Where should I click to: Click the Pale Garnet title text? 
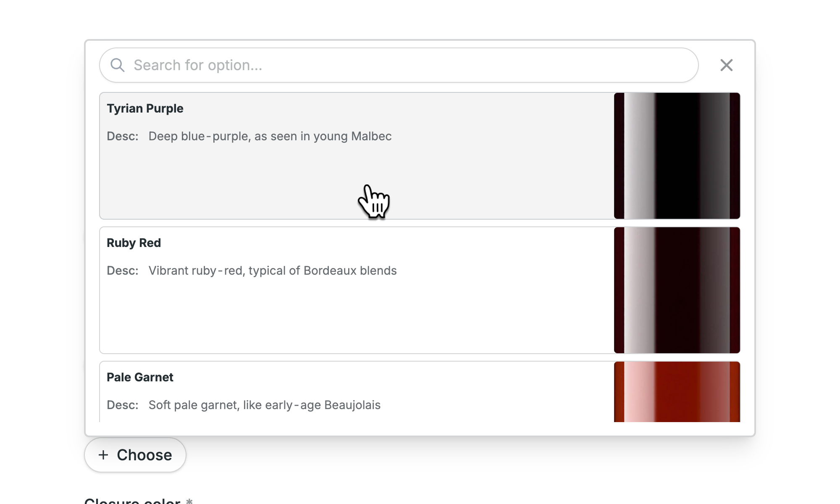pos(140,377)
